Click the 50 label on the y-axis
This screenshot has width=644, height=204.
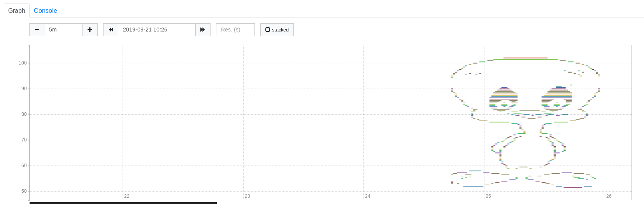(24, 191)
